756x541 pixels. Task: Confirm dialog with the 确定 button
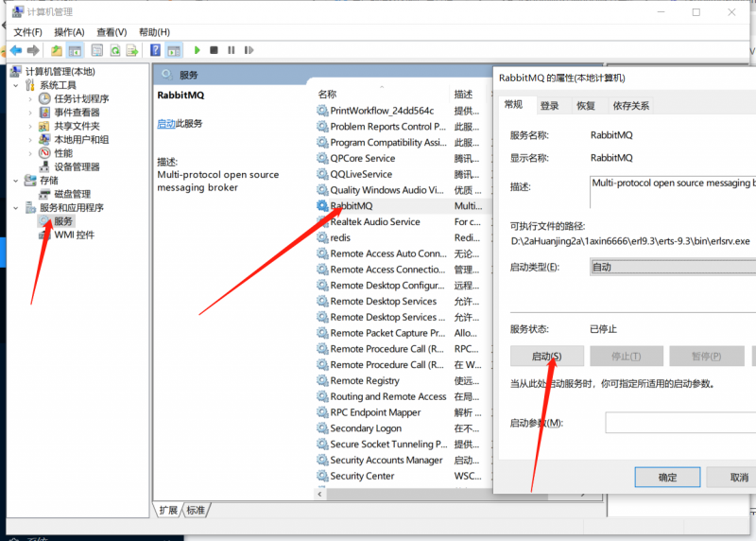pos(668,477)
